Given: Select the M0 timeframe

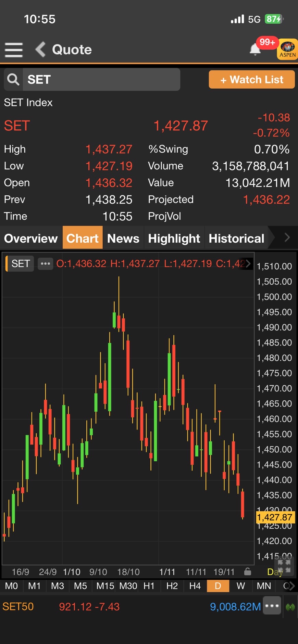Looking at the screenshot, I should click(11, 586).
